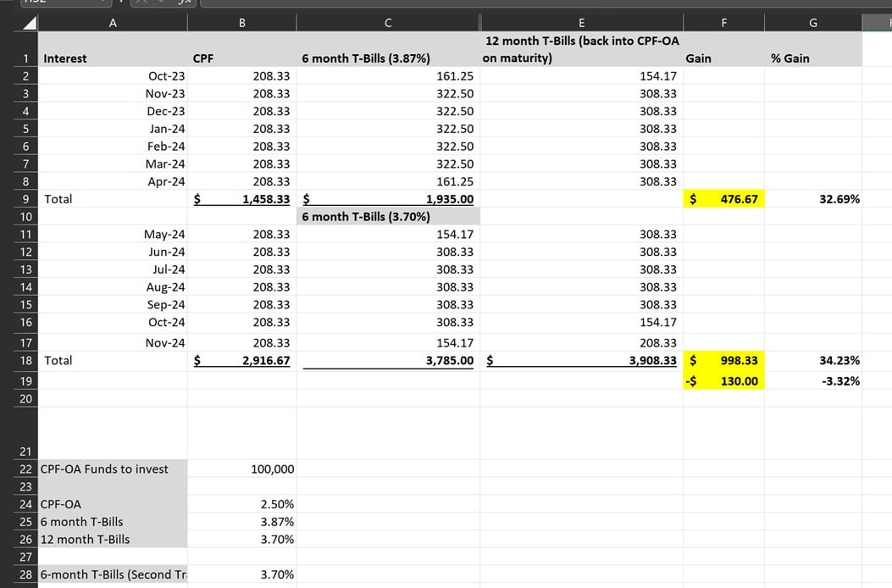Click the CPF total 2,916.67
The height and width of the screenshot is (588, 892).
[x=241, y=361]
